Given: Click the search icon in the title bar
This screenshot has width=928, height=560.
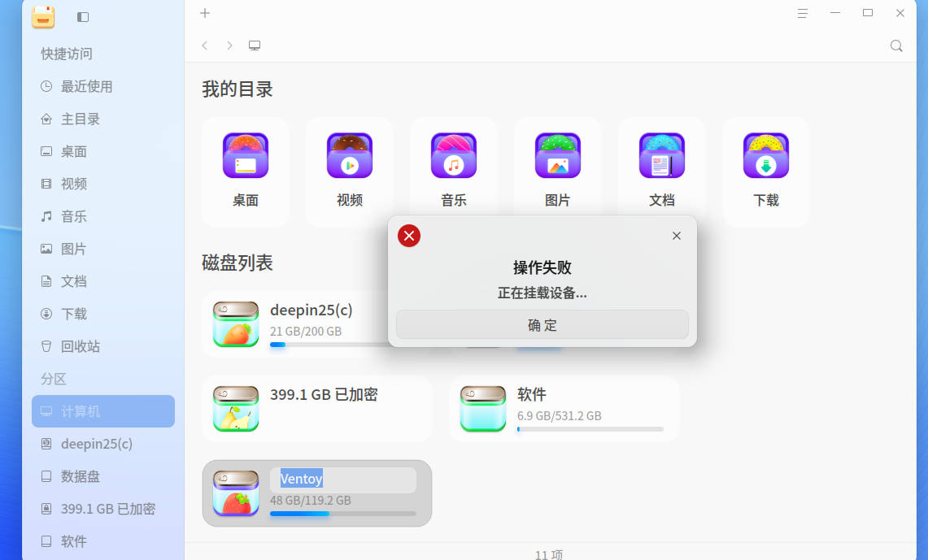Looking at the screenshot, I should 896,46.
